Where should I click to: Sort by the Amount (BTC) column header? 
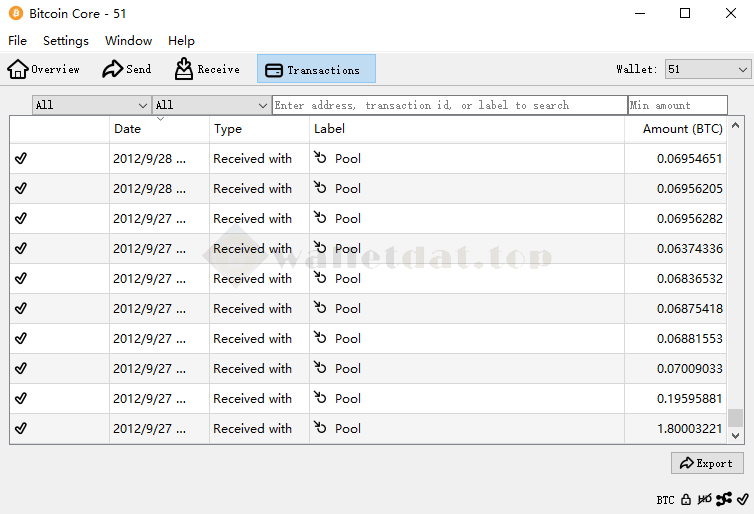pyautogui.click(x=681, y=129)
